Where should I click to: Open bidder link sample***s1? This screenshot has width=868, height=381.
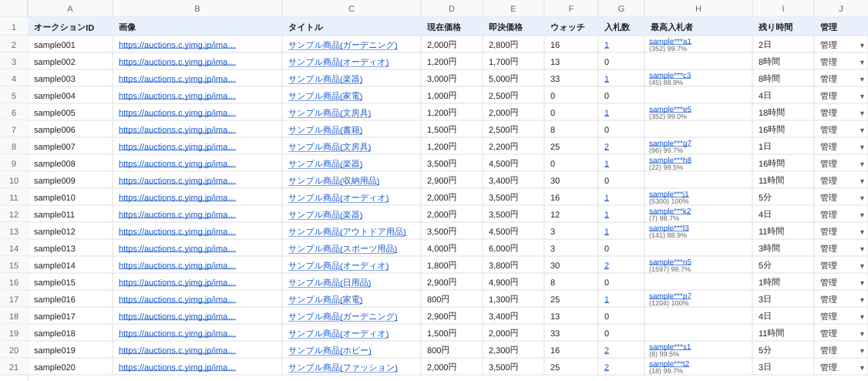670,346
